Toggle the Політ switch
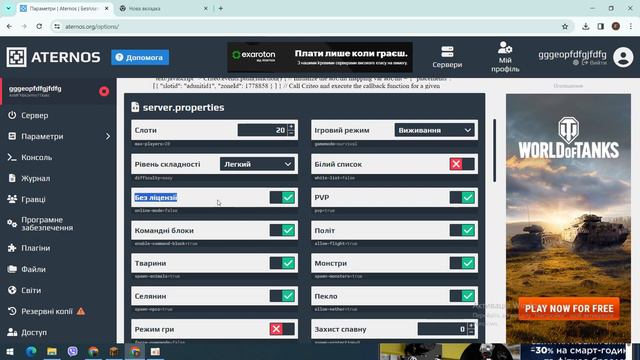The image size is (640, 360). [x=462, y=230]
